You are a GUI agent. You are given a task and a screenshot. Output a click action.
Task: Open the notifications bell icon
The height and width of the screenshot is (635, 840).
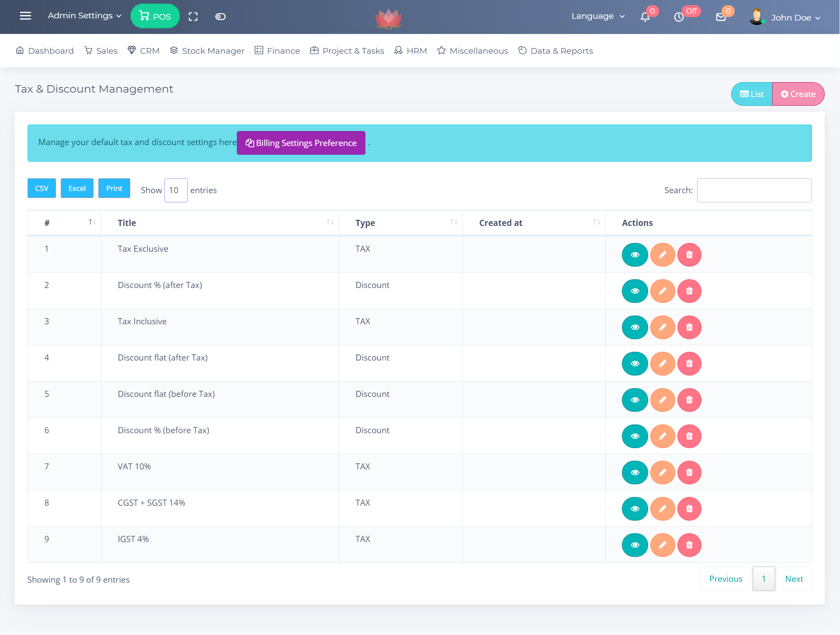(645, 17)
